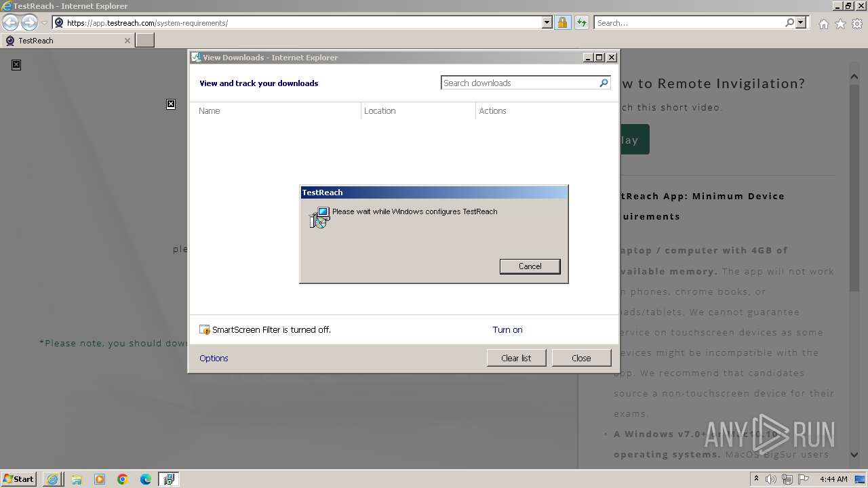Minimize the View Downloads window
Image resolution: width=868 pixels, height=488 pixels.
tap(589, 58)
